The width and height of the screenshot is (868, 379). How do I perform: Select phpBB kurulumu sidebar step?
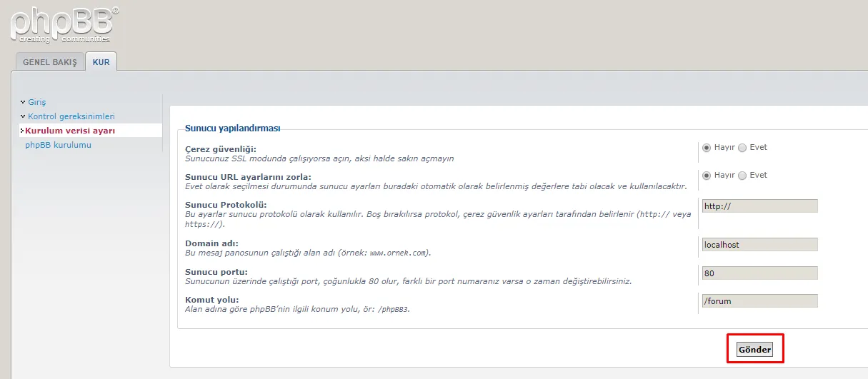click(x=58, y=145)
